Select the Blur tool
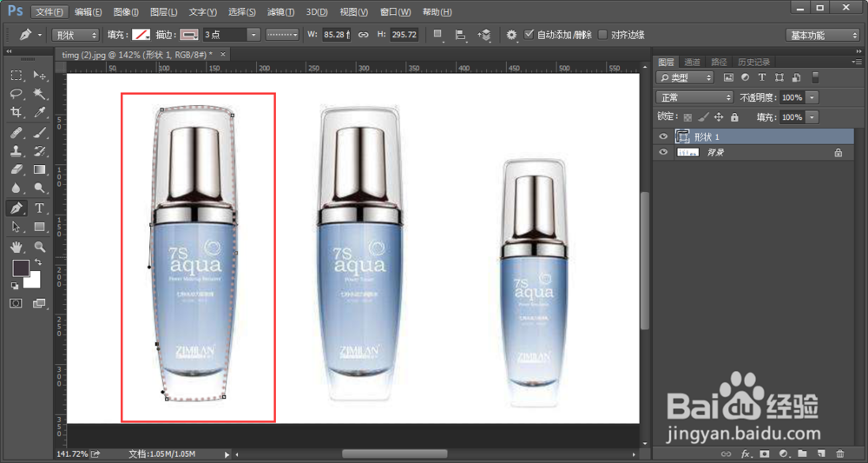This screenshot has width=868, height=463. click(x=16, y=188)
